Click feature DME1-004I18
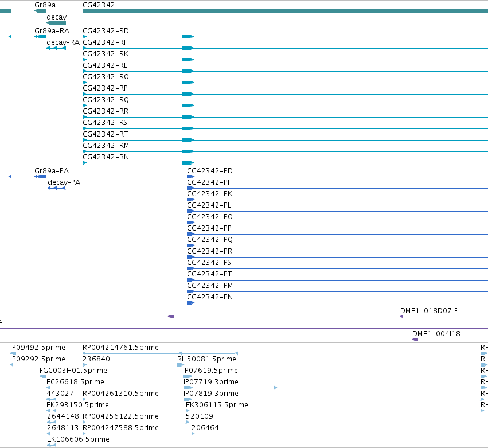 tap(436, 334)
